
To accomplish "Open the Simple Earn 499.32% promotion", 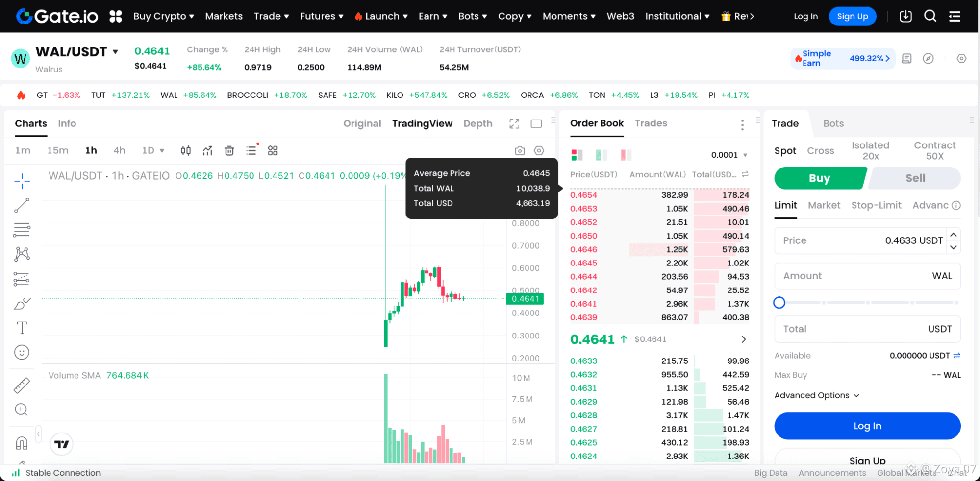I will (843, 59).
